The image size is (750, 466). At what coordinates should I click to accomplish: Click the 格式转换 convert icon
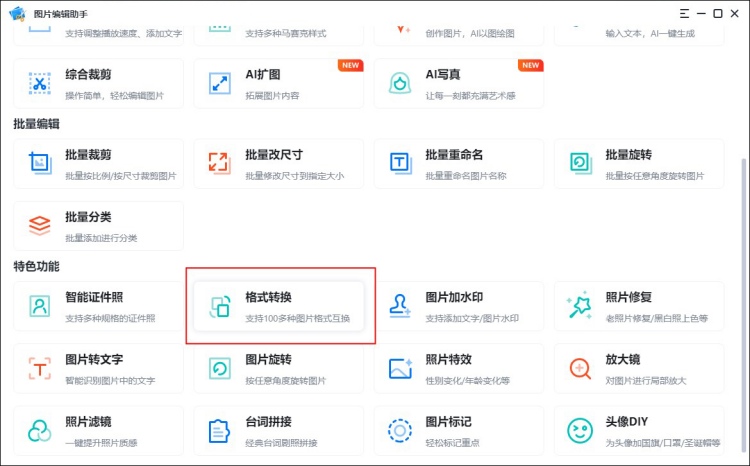pos(220,306)
